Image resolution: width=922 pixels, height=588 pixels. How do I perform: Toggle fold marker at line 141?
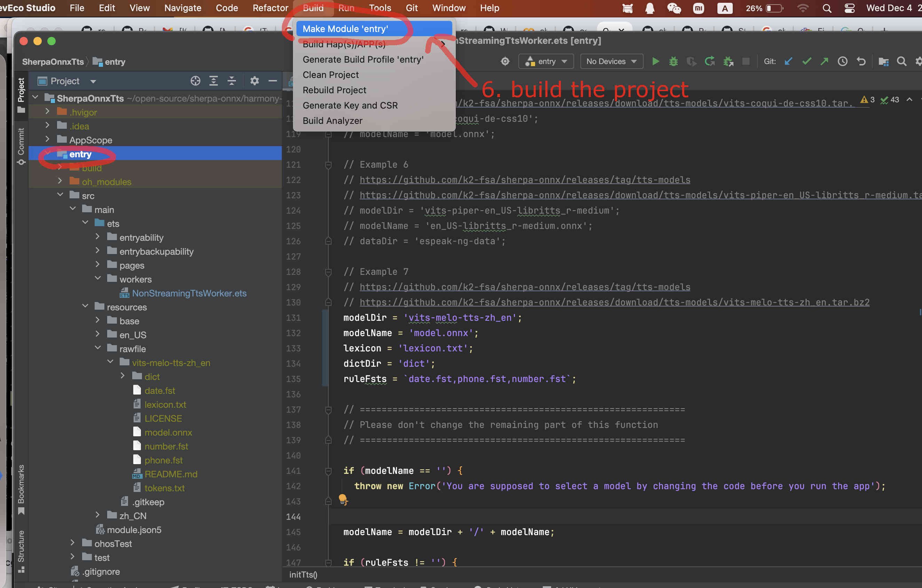[328, 470]
